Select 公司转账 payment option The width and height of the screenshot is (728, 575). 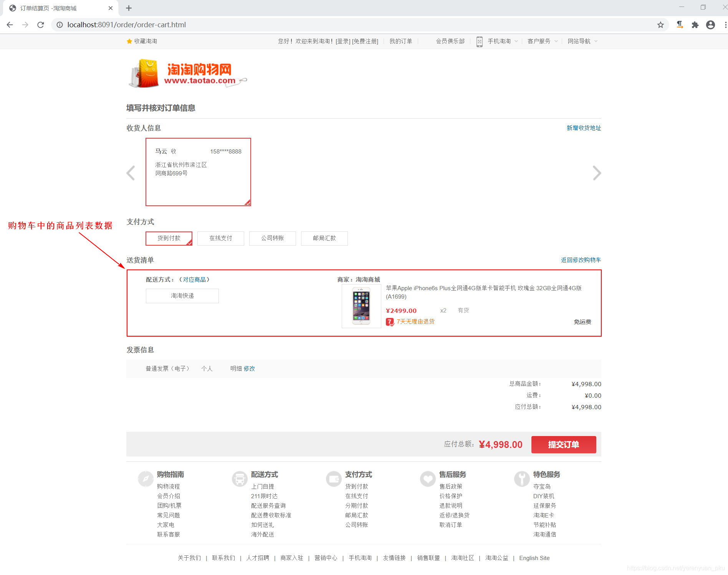273,238
